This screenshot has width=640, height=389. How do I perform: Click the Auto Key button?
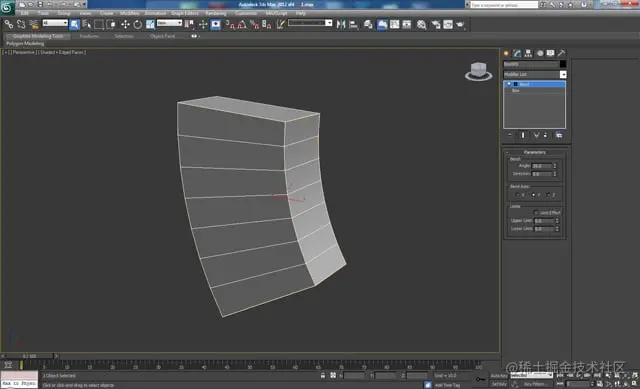click(x=499, y=376)
